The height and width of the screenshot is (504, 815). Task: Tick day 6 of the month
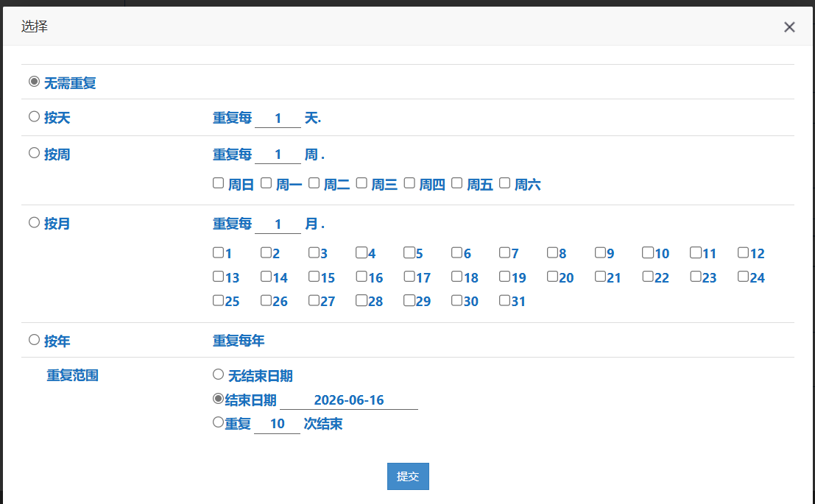(457, 252)
